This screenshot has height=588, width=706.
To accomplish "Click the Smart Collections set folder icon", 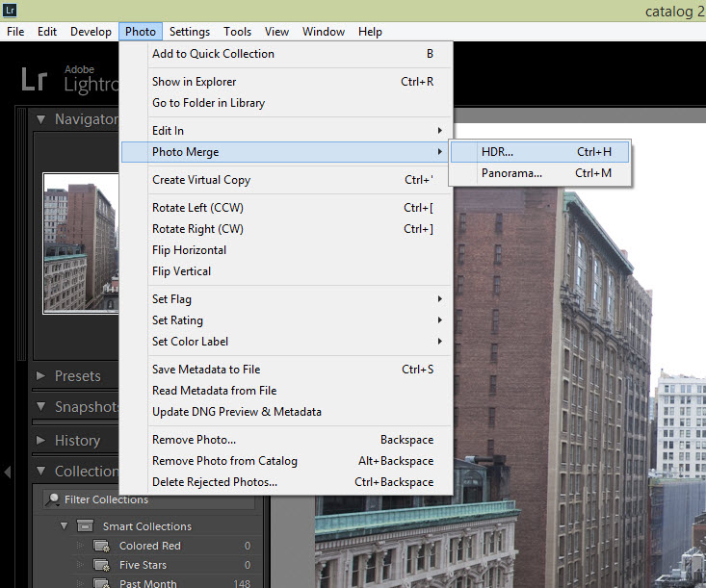I will pyautogui.click(x=85, y=526).
